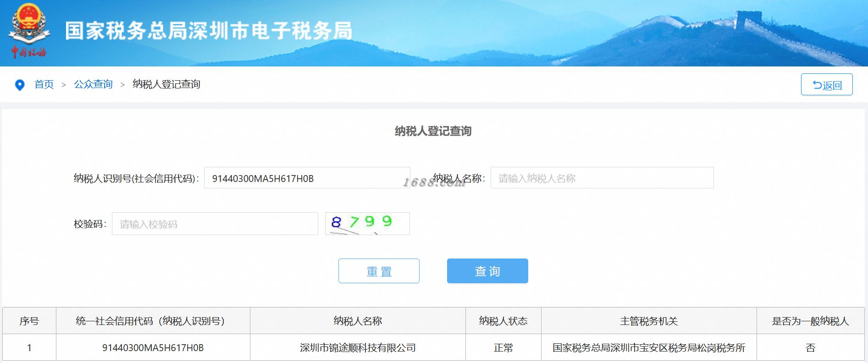Image resolution: width=868 pixels, height=363 pixels.
Task: Click the 纳税人名称 column header
Action: 358,321
